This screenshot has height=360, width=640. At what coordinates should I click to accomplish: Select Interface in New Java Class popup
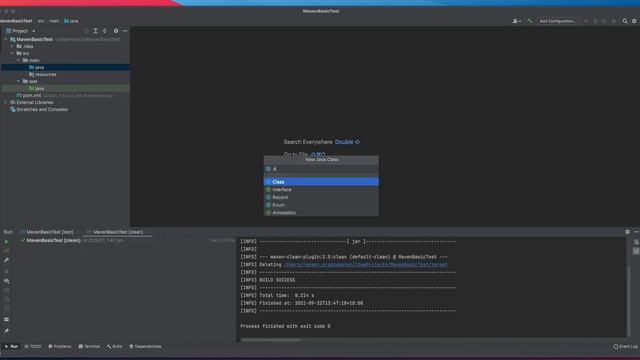[x=321, y=189]
